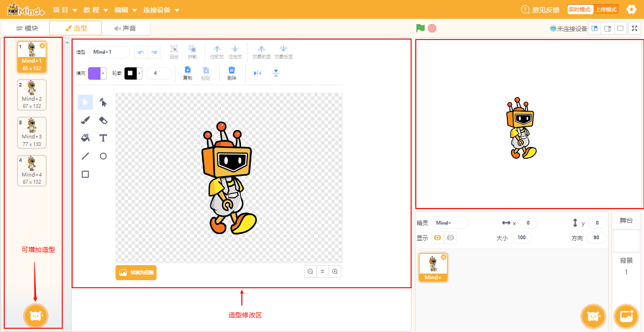Select the rectangle tool
The height and width of the screenshot is (332, 644).
pos(85,174)
